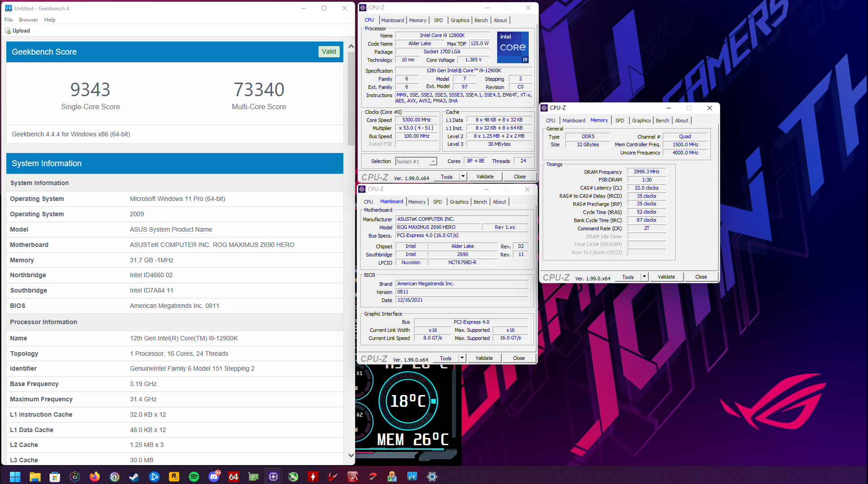Click the Geekbench title bar icon
868x484 pixels.
[x=8, y=8]
